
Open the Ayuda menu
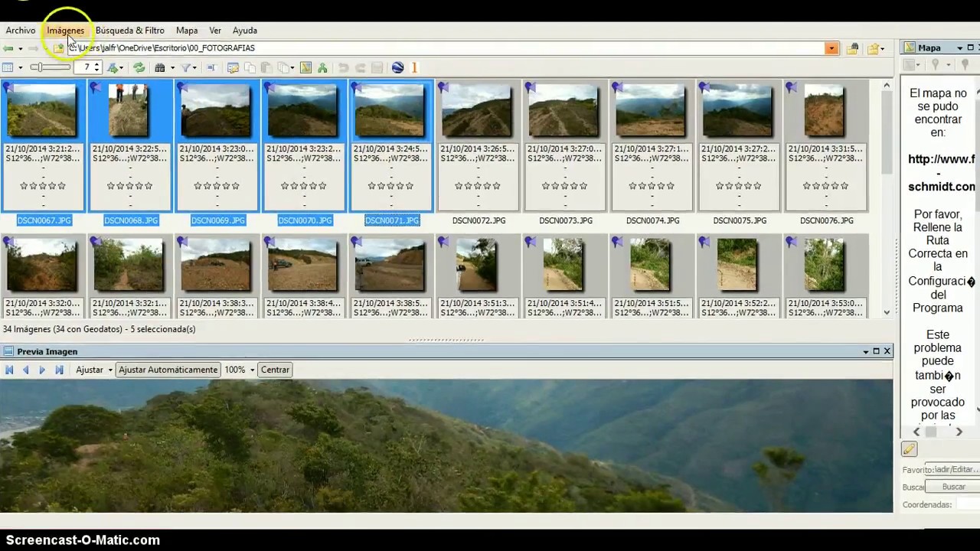(245, 31)
